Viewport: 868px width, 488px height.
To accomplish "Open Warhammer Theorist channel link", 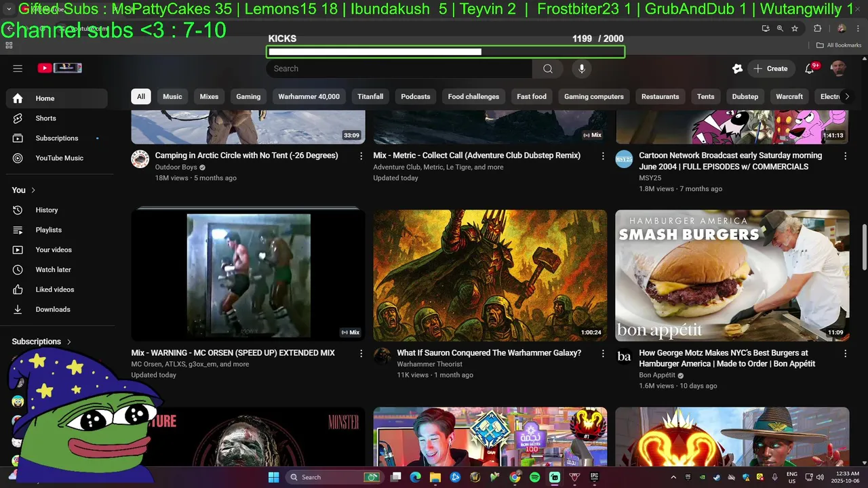I will click(x=430, y=364).
